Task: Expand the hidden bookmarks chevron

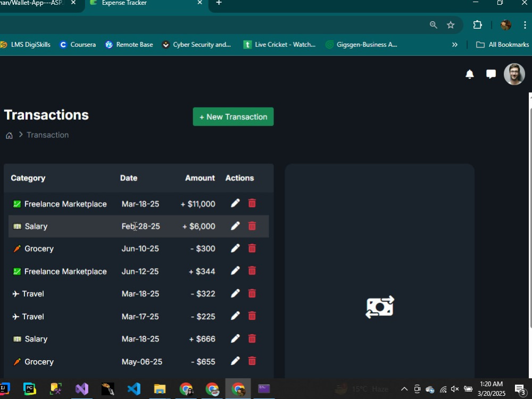Action: [455, 45]
